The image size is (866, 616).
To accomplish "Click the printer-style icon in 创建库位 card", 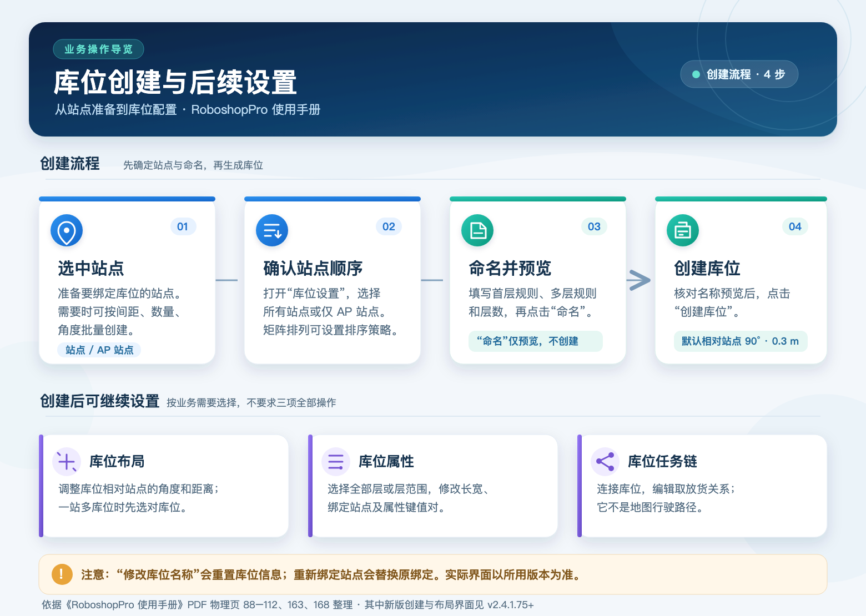I will 683,230.
